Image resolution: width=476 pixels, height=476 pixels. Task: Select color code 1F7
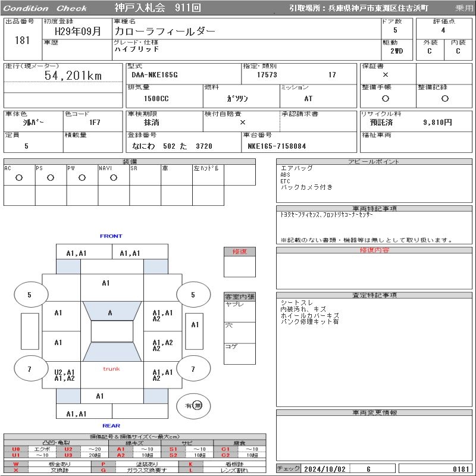95,123
